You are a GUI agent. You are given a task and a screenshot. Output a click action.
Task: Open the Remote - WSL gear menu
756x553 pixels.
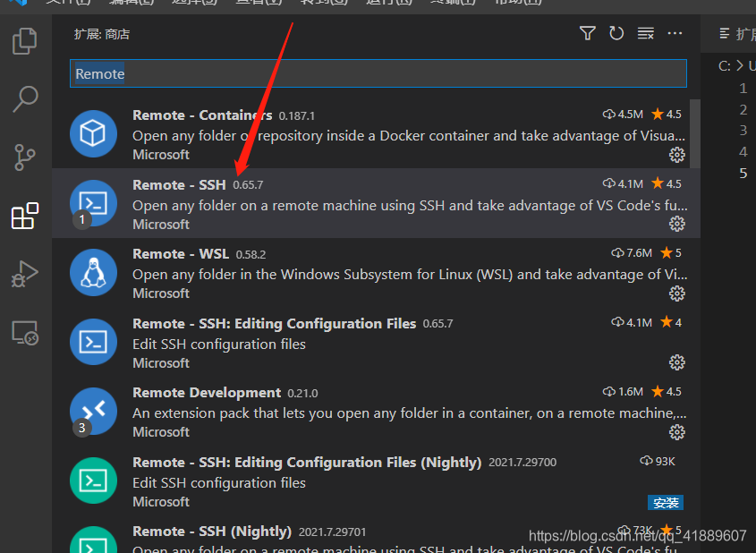click(677, 294)
